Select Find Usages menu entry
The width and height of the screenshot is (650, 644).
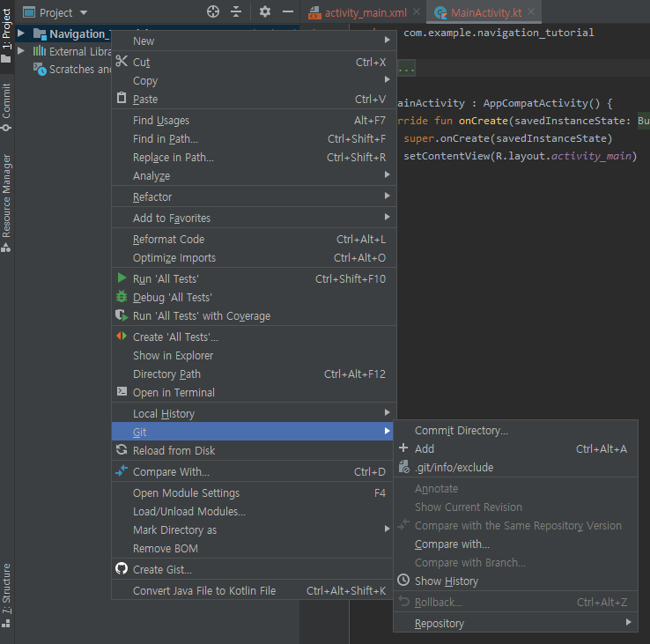click(254, 121)
